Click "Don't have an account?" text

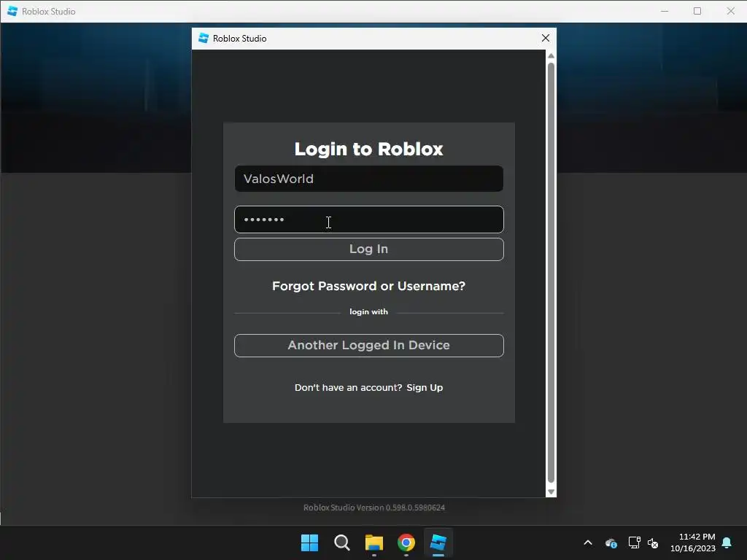click(348, 388)
